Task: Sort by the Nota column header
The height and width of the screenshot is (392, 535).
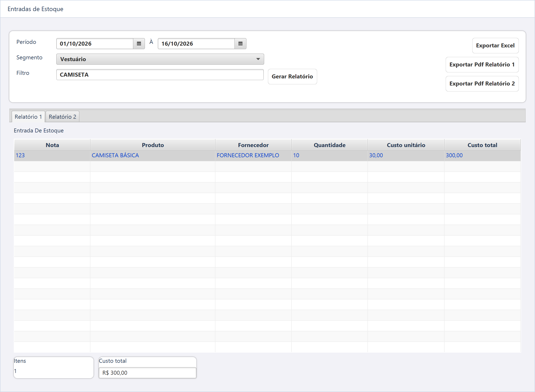Action: [x=52, y=145]
